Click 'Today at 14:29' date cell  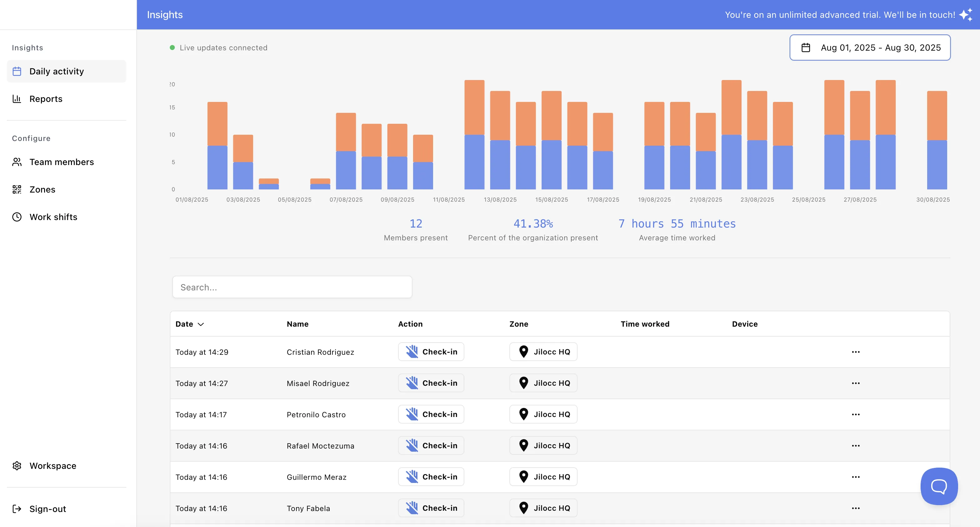tap(202, 352)
